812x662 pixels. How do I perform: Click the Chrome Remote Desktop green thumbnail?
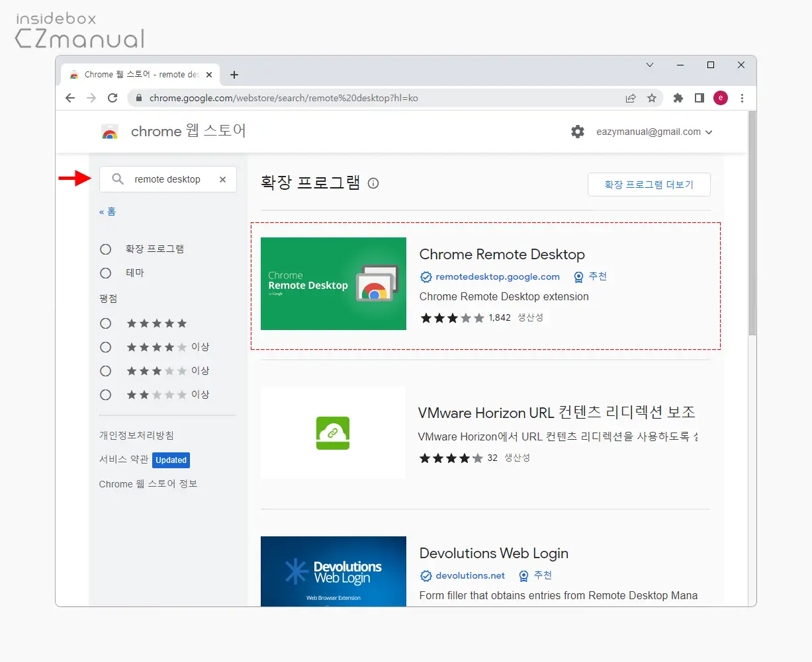click(x=334, y=284)
